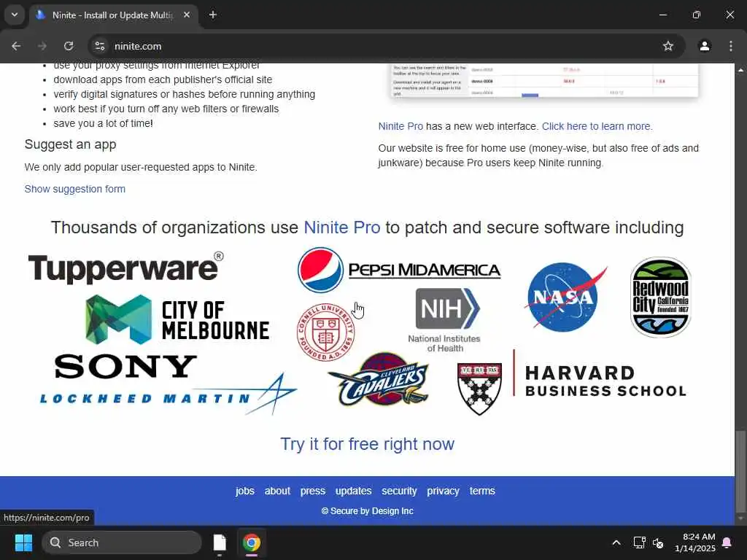The width and height of the screenshot is (747, 560).
Task: Click Try it for free right now
Action: coord(368,444)
